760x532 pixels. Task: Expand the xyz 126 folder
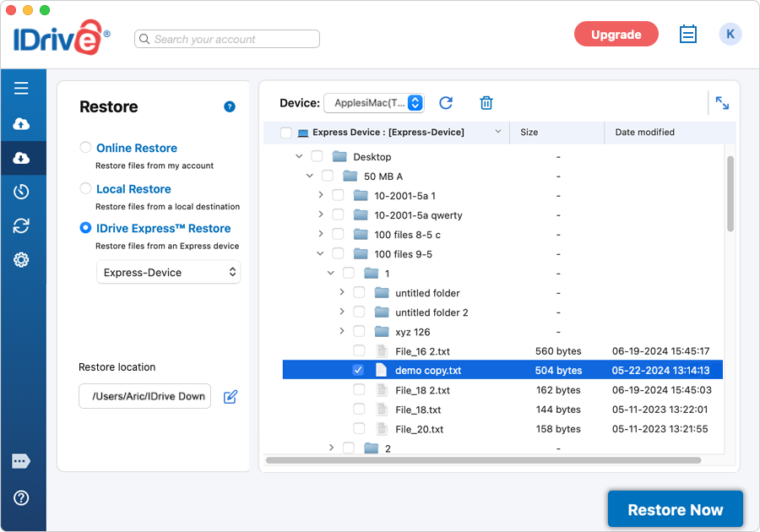tap(342, 331)
